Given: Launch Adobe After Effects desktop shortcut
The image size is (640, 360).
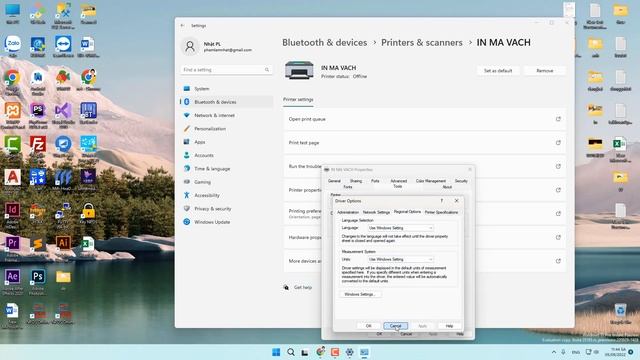Looking at the screenshot, I should (13, 281).
